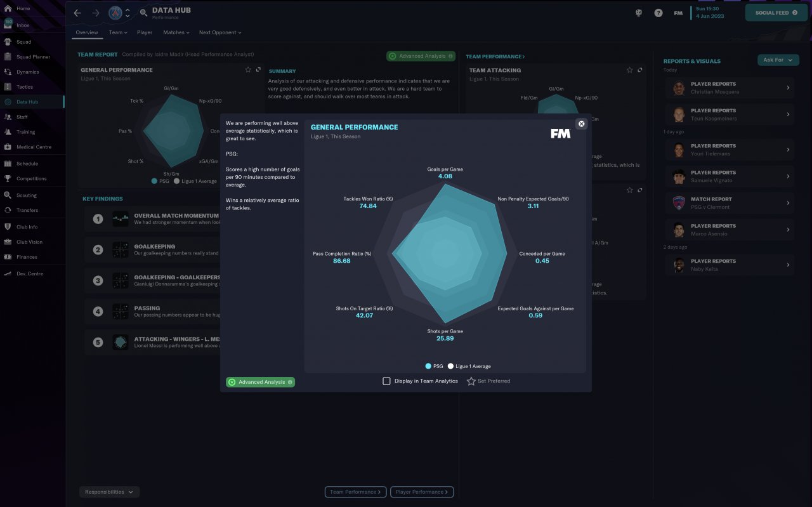The width and height of the screenshot is (812, 507).
Task: Open the Home sidebar icon
Action: coord(8,9)
